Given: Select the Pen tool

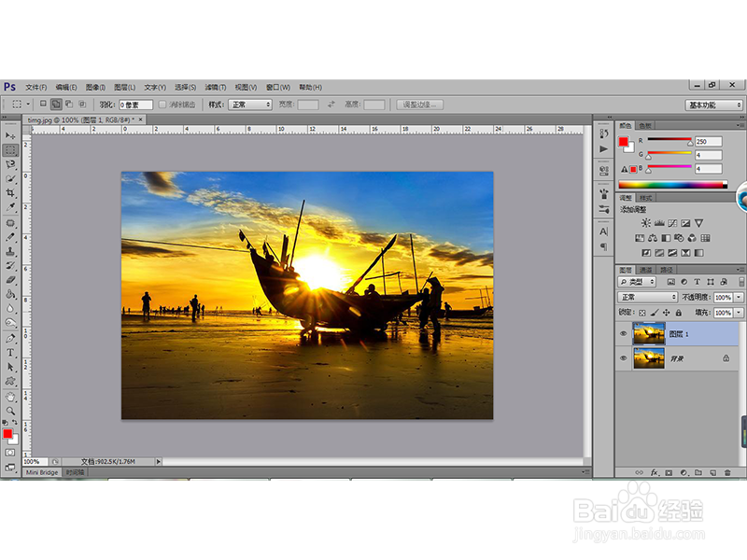Looking at the screenshot, I should pyautogui.click(x=10, y=339).
